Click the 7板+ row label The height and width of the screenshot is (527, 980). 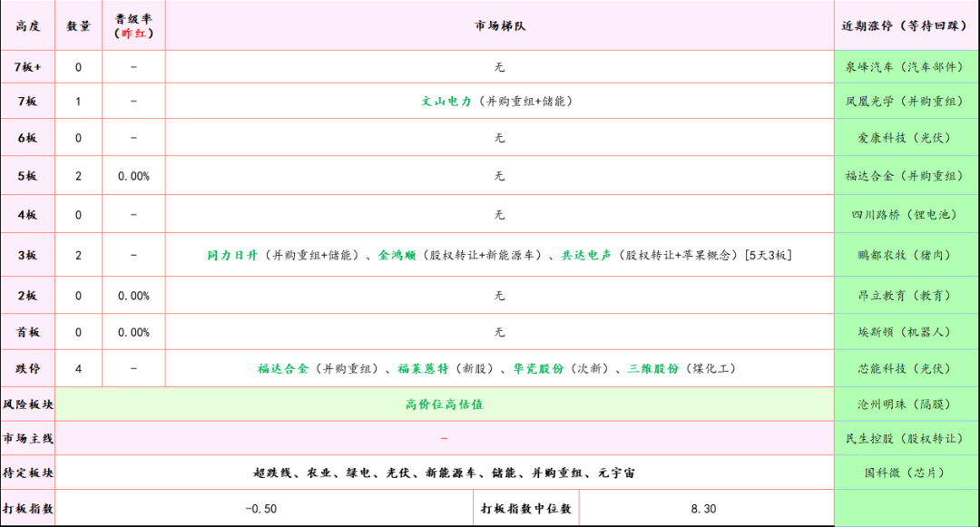pos(27,67)
